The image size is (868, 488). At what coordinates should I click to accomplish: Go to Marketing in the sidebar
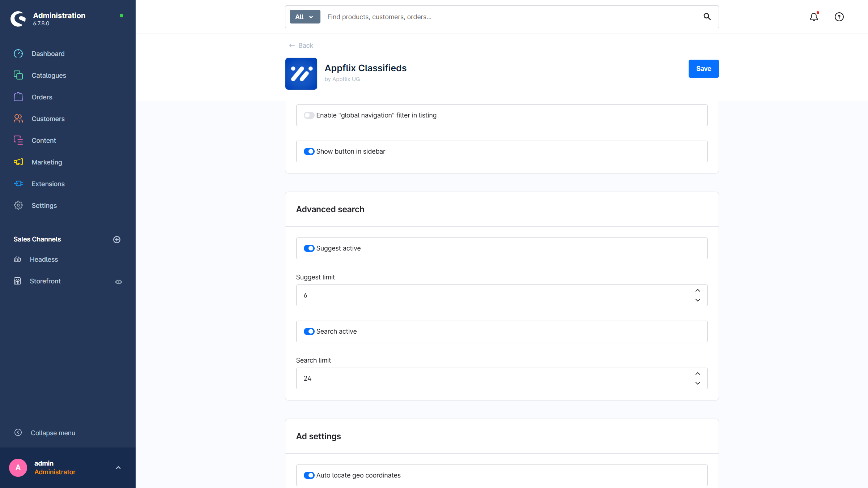click(47, 162)
